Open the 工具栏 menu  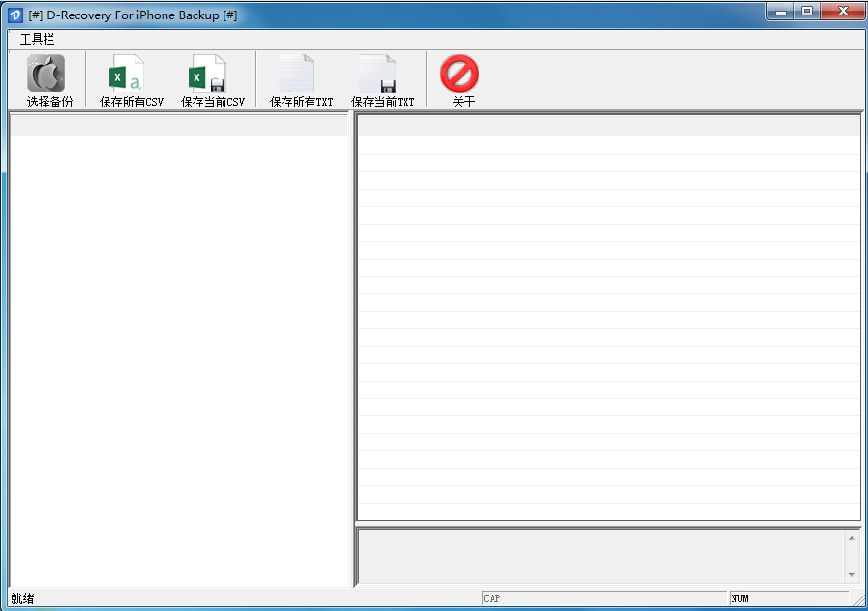[x=37, y=39]
